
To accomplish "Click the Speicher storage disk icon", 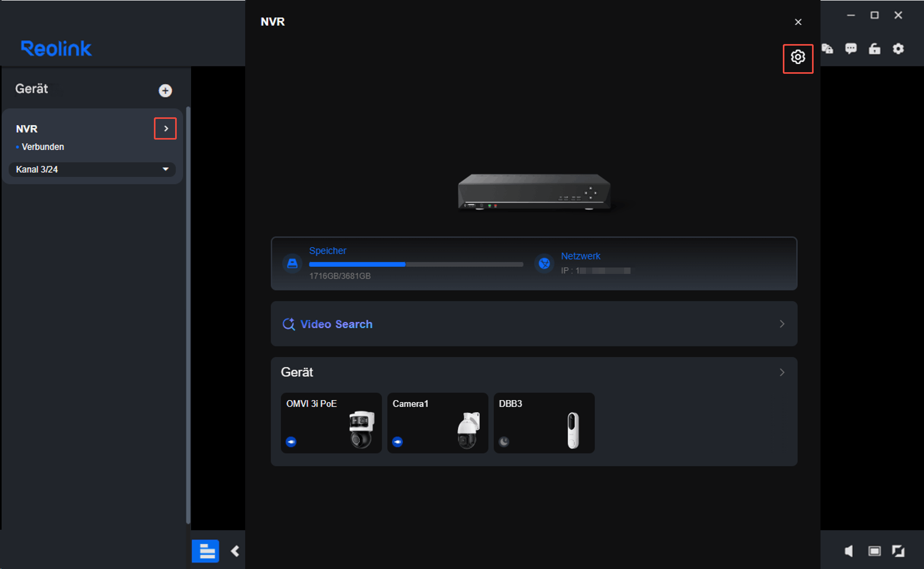I will (292, 263).
